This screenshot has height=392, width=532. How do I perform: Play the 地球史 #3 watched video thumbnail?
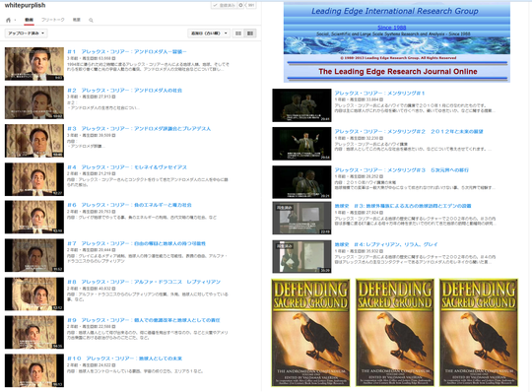(301, 218)
